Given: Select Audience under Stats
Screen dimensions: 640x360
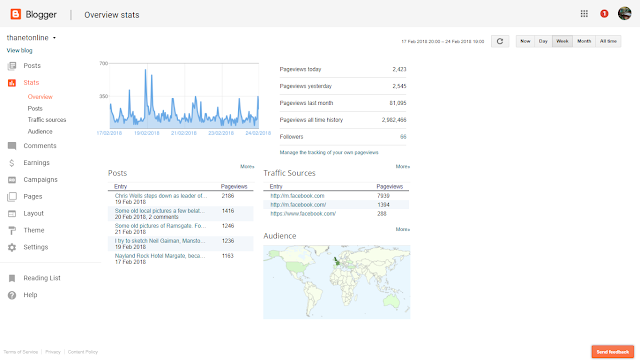Looking at the screenshot, I should pyautogui.click(x=40, y=131).
